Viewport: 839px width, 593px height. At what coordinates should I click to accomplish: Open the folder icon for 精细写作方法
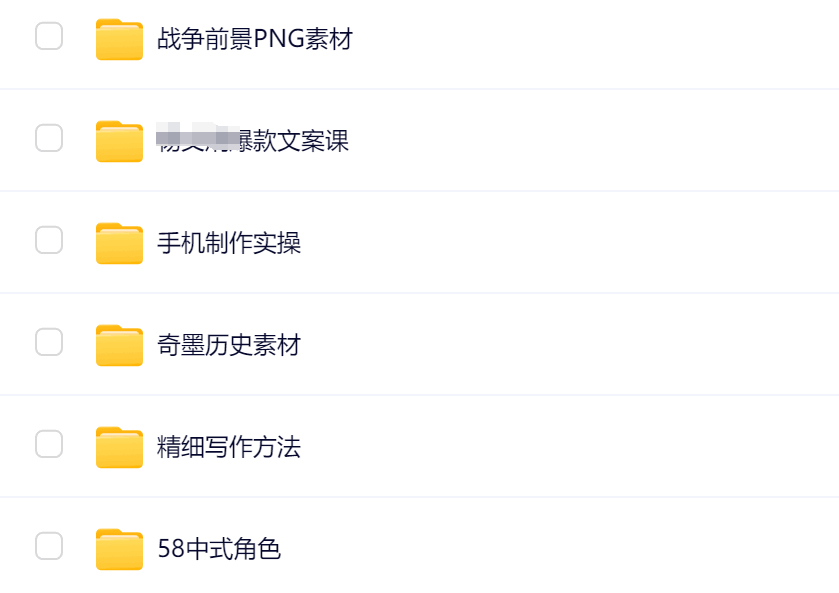[119, 447]
